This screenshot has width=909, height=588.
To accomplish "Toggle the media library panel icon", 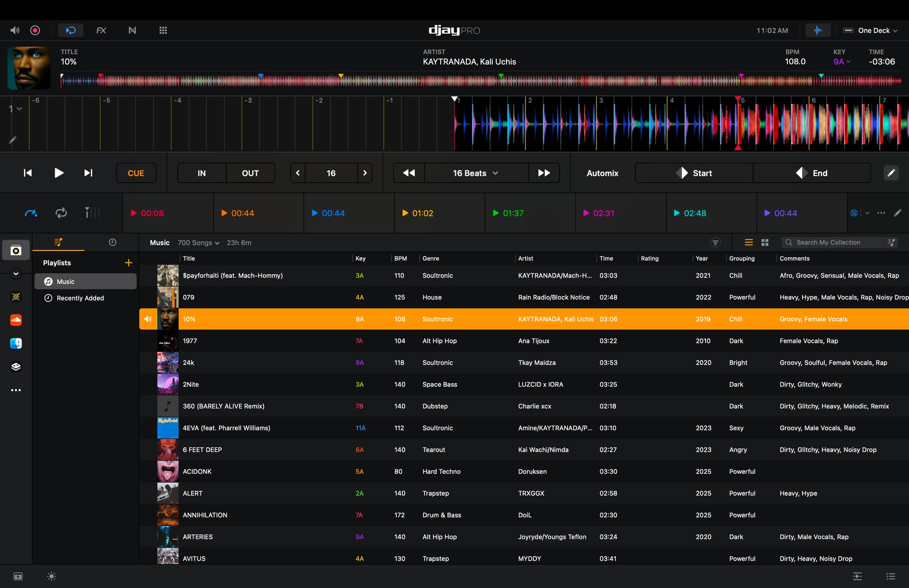I will pos(18,576).
